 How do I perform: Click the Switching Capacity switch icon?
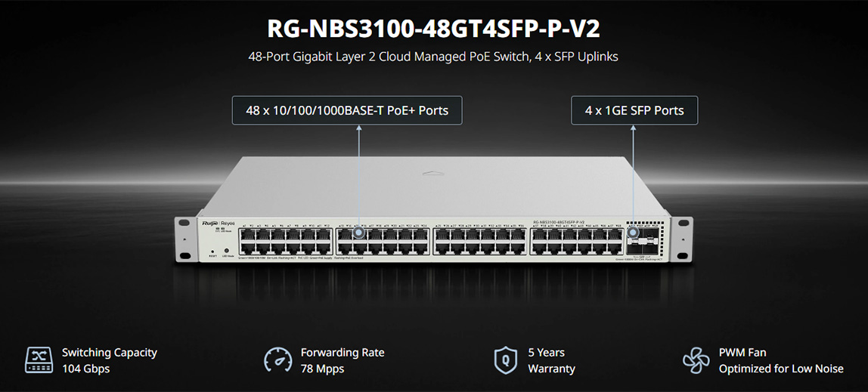click(39, 360)
